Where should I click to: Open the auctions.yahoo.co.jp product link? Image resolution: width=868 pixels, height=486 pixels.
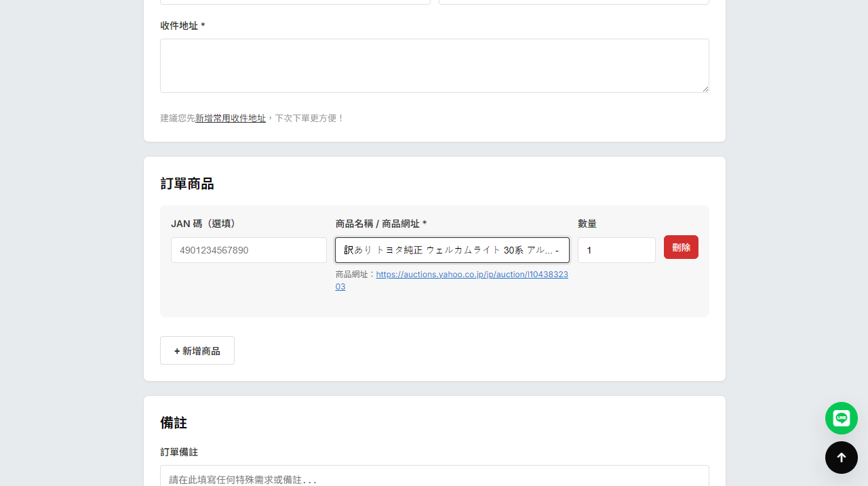(x=452, y=281)
